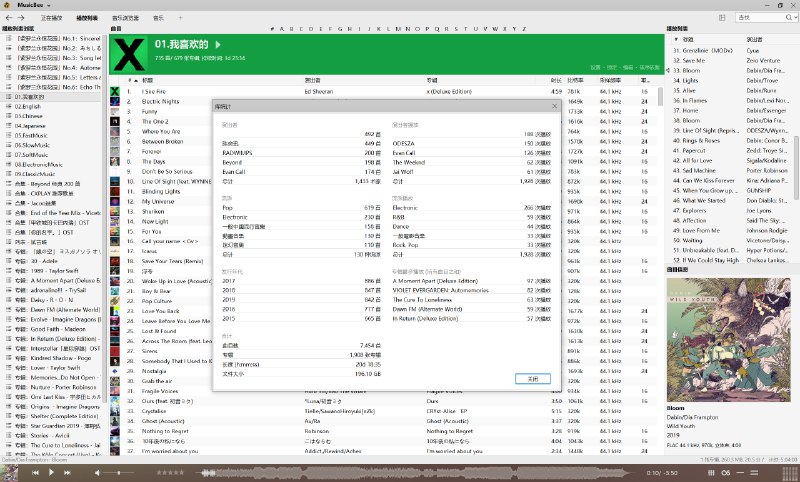800x482 pixels.
Task: Switch to the 音乐浏览器 tab
Action: click(125, 18)
